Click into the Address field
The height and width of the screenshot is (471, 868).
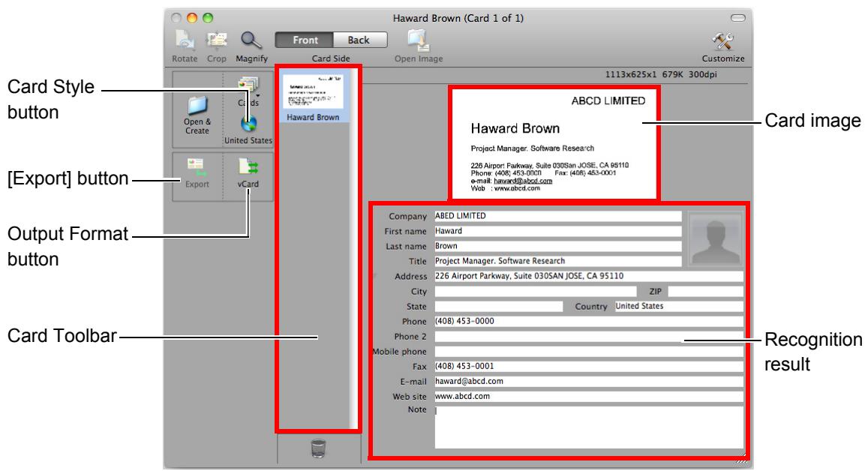(x=588, y=276)
